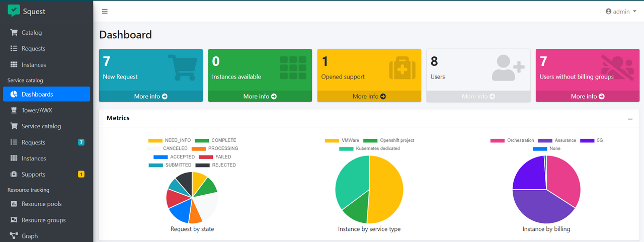Toggle the NEED_INFO legend item
The height and width of the screenshot is (242, 644).
(170, 140)
